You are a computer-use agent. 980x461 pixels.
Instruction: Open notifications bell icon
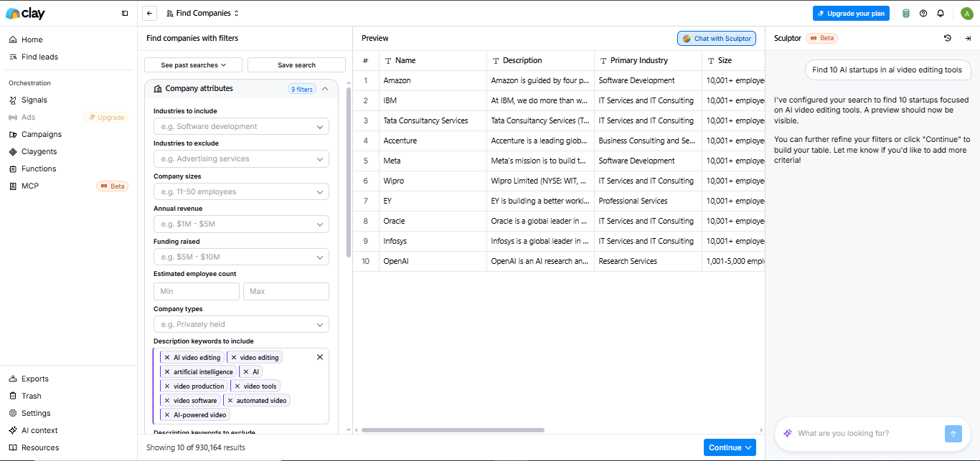tap(941, 13)
